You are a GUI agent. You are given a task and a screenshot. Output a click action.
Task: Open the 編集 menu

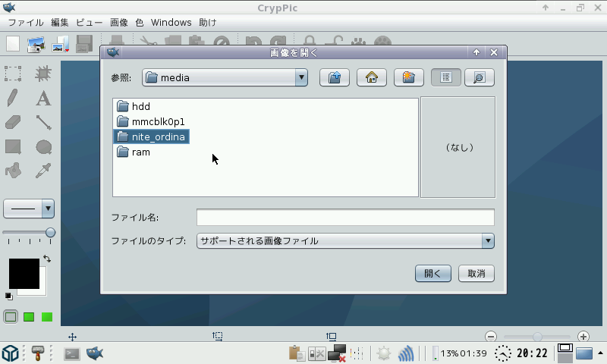click(60, 23)
